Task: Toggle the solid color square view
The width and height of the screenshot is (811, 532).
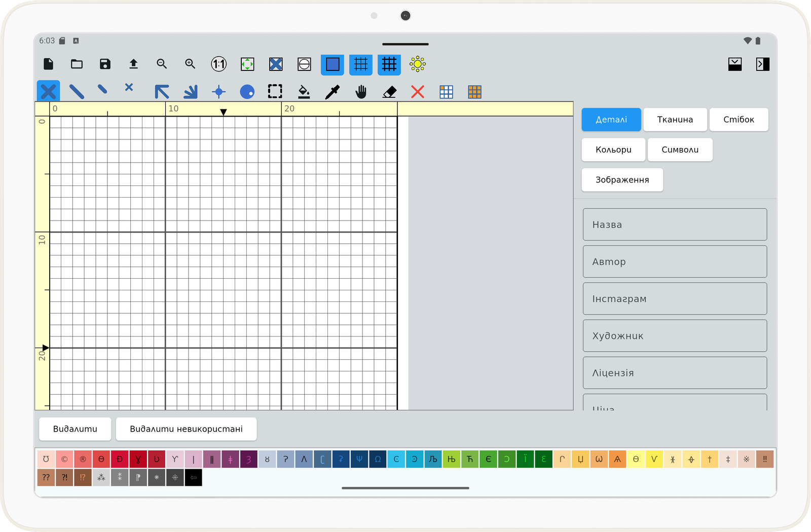Action: (333, 64)
